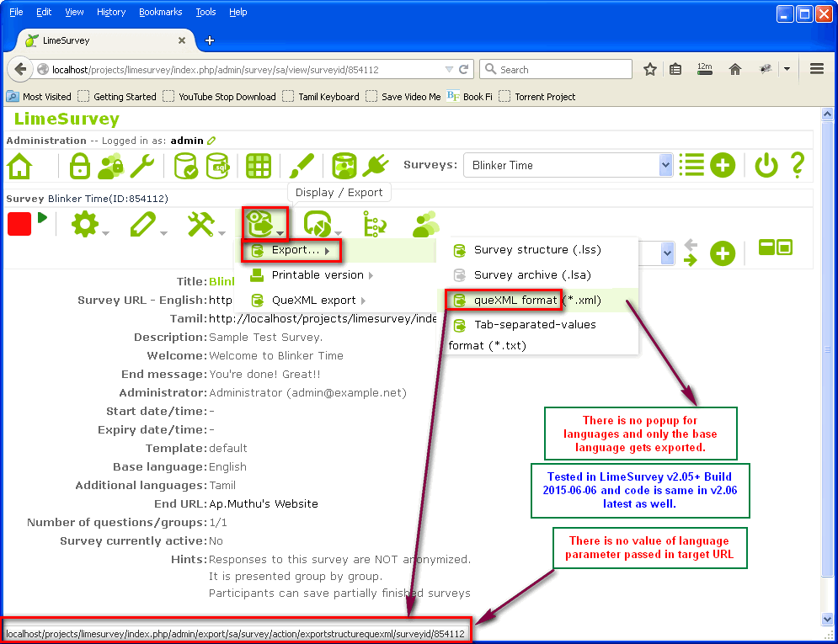838x644 pixels.
Task: Run database check icon with checkmark
Action: pyautogui.click(x=186, y=166)
